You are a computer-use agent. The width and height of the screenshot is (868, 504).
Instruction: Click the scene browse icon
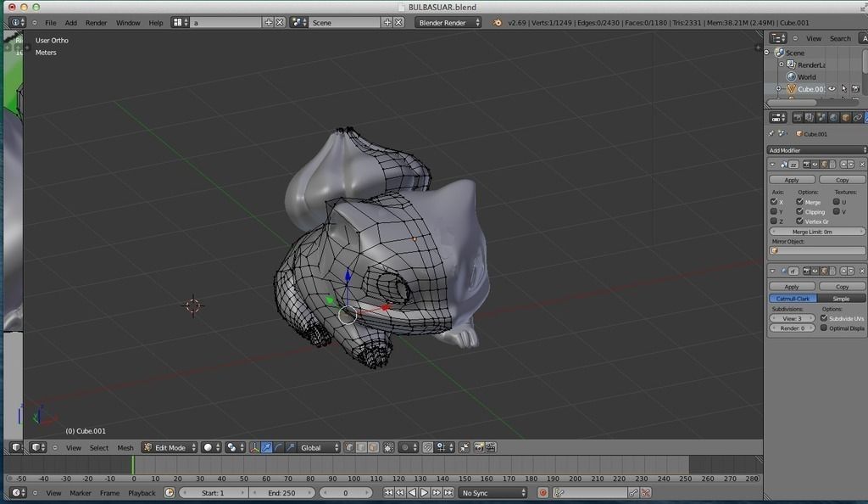[299, 22]
